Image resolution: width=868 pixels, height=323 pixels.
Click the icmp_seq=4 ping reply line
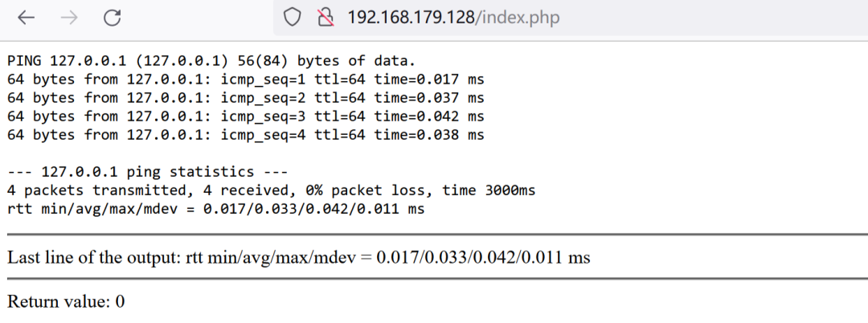245,135
